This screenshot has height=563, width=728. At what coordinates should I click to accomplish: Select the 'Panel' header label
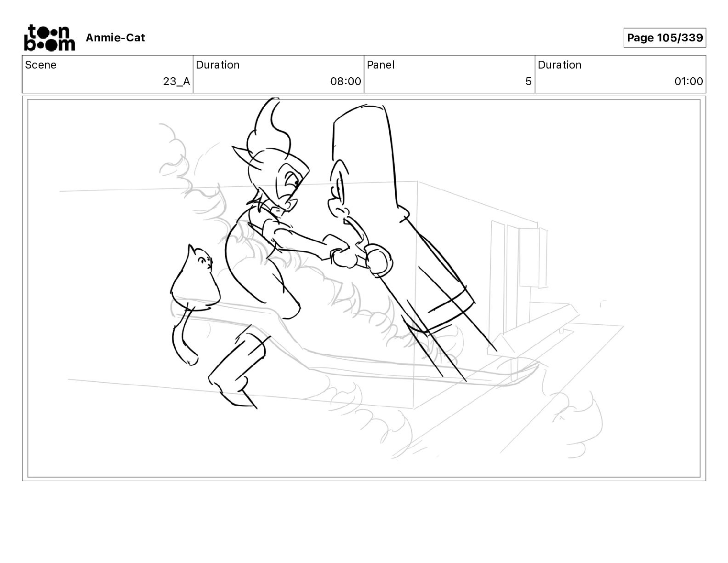pyautogui.click(x=381, y=65)
